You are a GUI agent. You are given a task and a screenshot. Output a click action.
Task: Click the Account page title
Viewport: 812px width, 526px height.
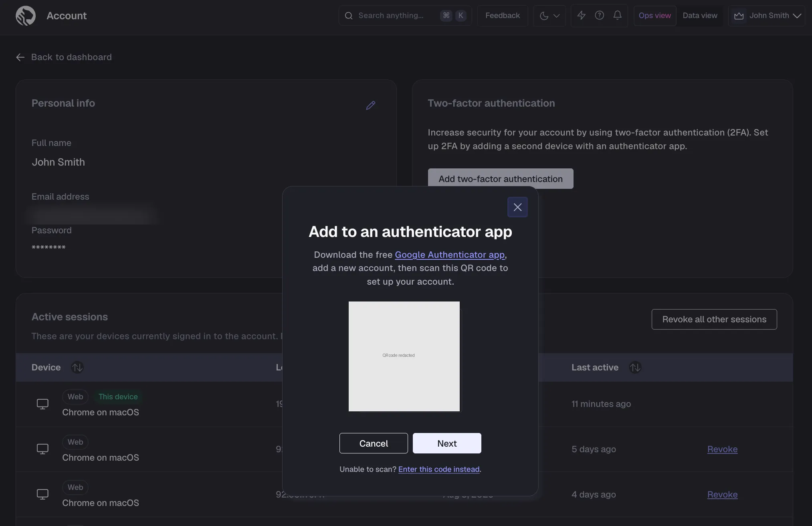pyautogui.click(x=67, y=16)
